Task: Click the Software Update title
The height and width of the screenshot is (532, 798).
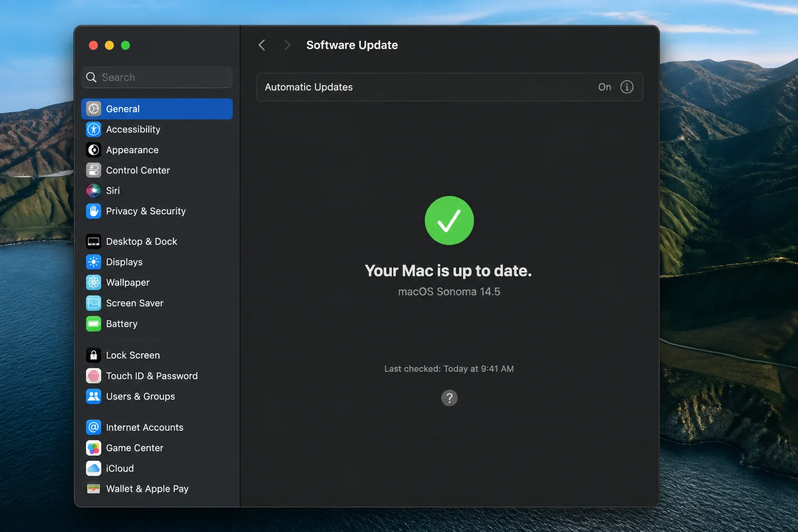Action: point(352,45)
